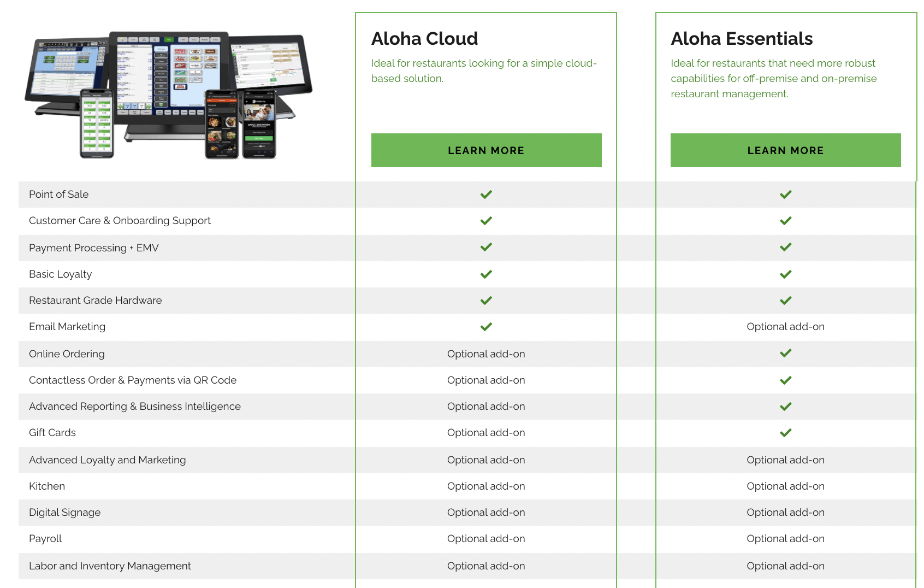Viewport: 924px width, 588px height.
Task: Click Optional add-on for Email Marketing in Essentials
Action: click(785, 327)
